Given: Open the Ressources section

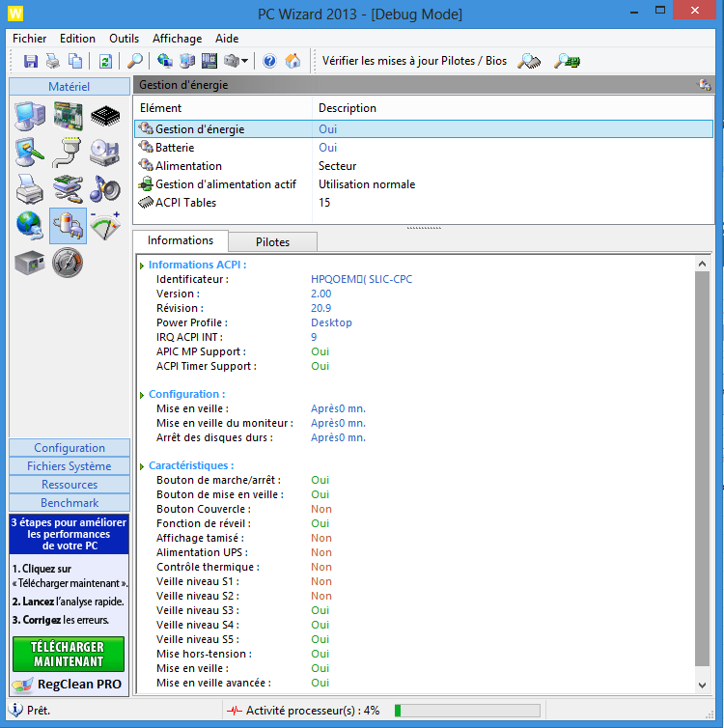Looking at the screenshot, I should [70, 485].
